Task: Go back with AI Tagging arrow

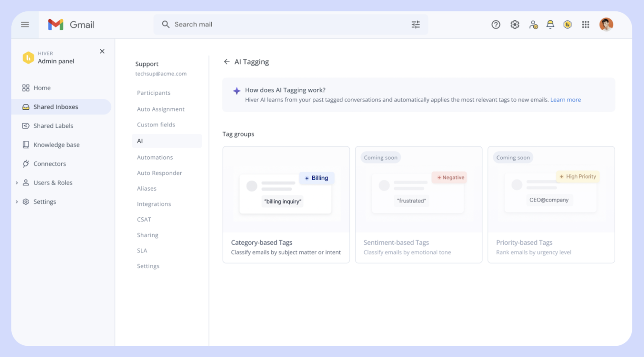Action: coord(226,62)
